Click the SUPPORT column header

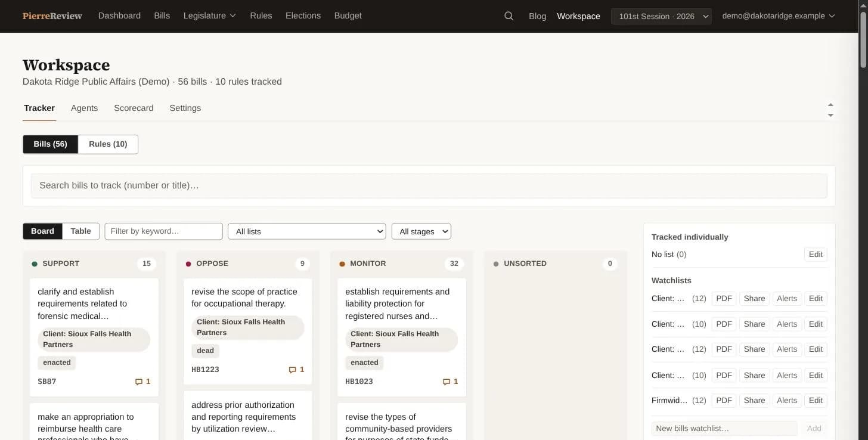click(x=61, y=264)
